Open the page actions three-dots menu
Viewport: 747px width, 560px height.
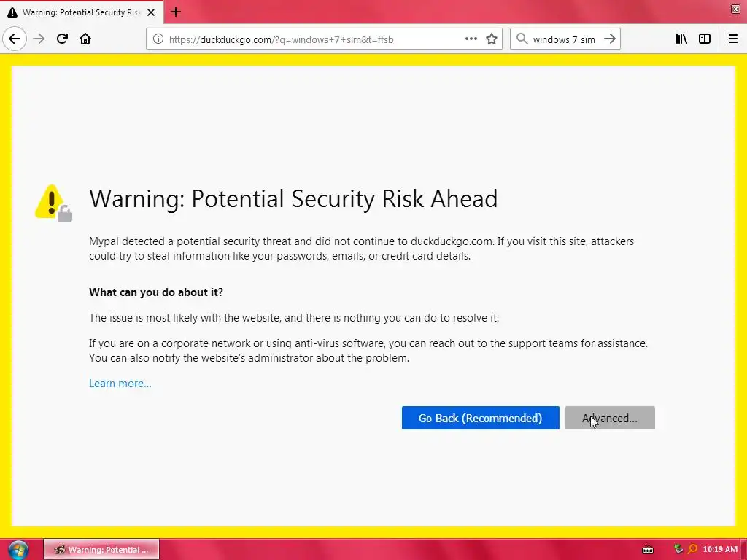[471, 39]
